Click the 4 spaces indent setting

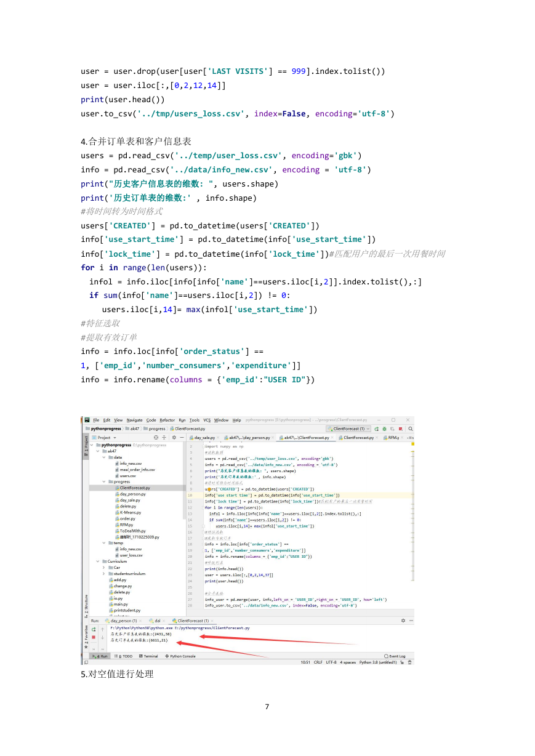coord(349,662)
